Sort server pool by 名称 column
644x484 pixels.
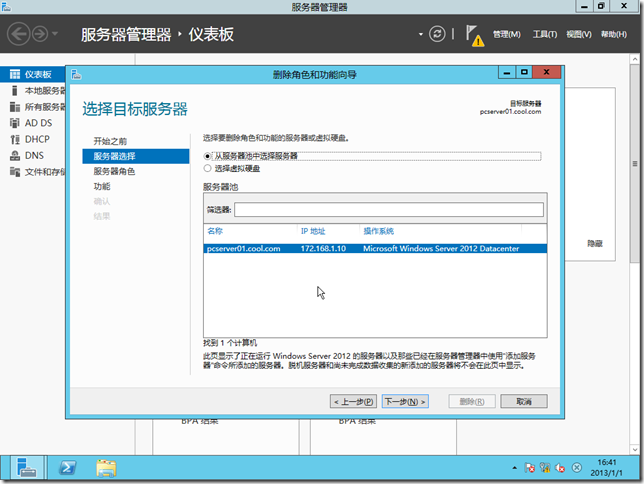tap(215, 231)
